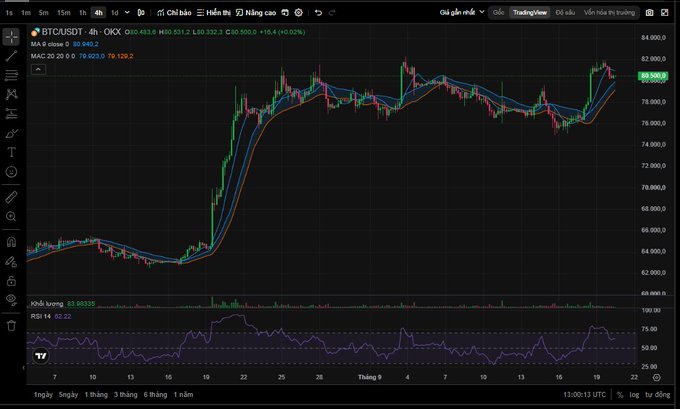Open time axis settings gear

pos(657,377)
